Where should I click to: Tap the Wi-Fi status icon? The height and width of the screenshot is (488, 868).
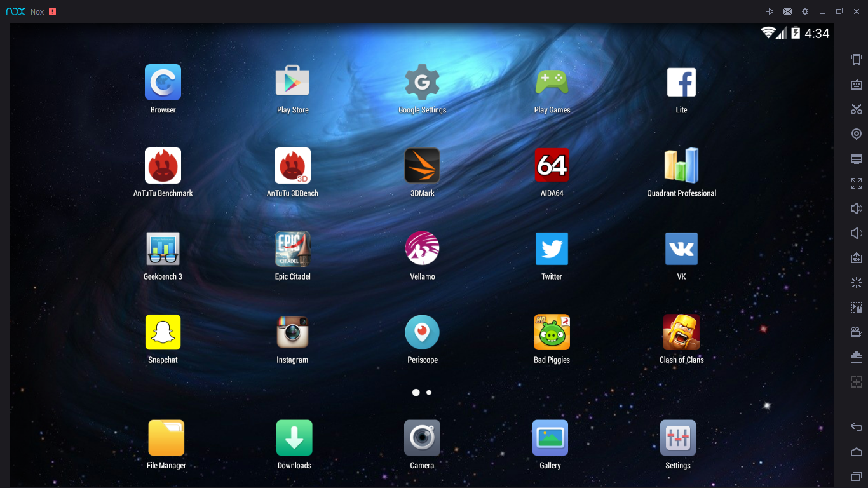tap(768, 33)
